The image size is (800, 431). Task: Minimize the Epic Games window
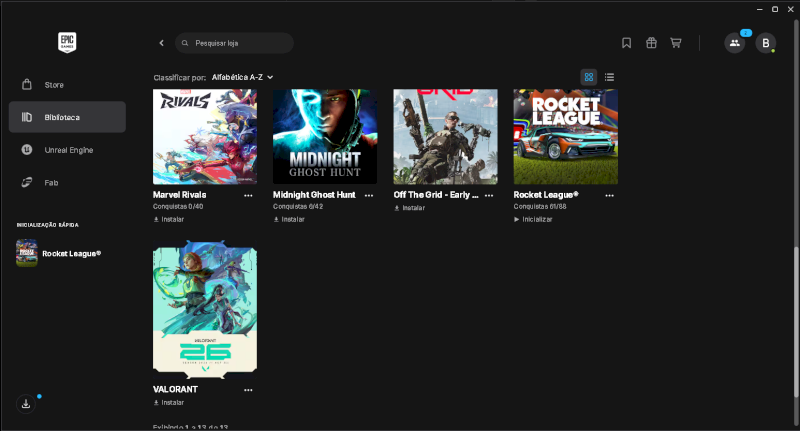759,9
